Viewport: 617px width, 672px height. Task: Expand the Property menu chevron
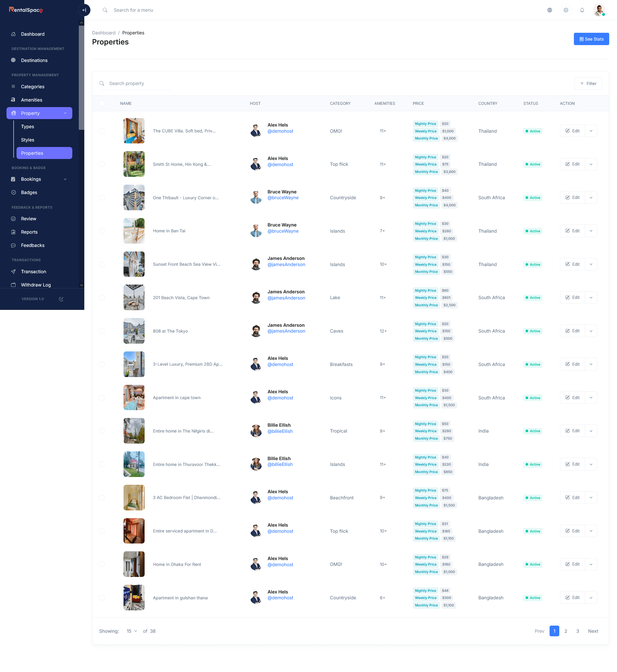pos(65,113)
